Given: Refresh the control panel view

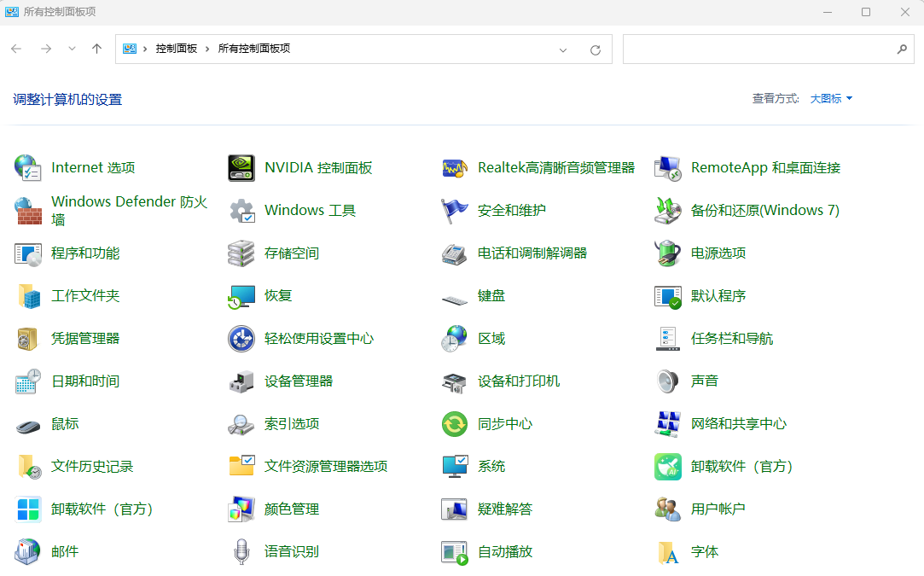Looking at the screenshot, I should point(596,50).
